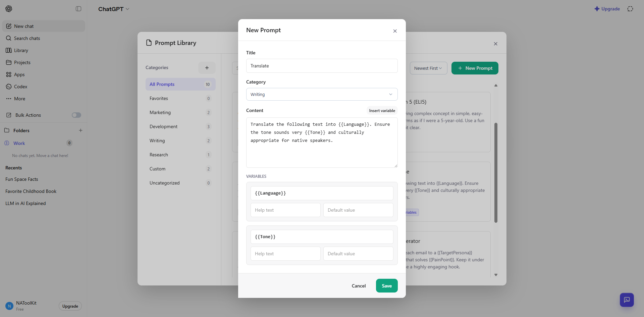Click the Prompt Library scrollbar thumb
Image resolution: width=644 pixels, height=317 pixels.
tap(496, 173)
